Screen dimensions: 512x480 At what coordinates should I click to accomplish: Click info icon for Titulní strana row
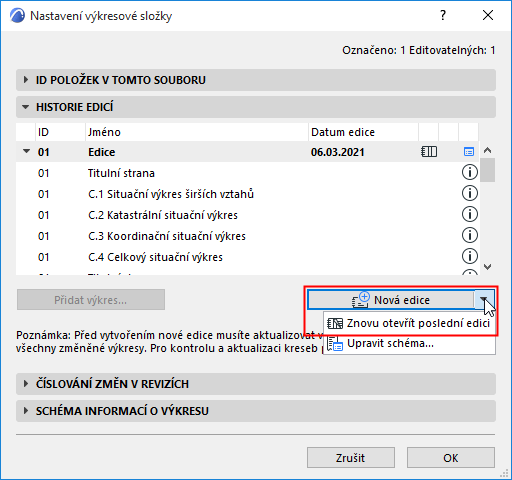(469, 173)
